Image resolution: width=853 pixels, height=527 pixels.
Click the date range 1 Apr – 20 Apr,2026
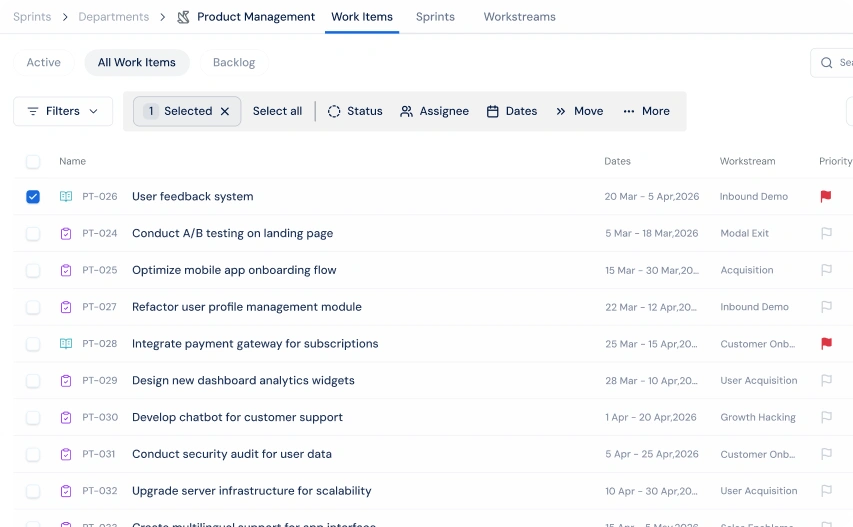[651, 417]
